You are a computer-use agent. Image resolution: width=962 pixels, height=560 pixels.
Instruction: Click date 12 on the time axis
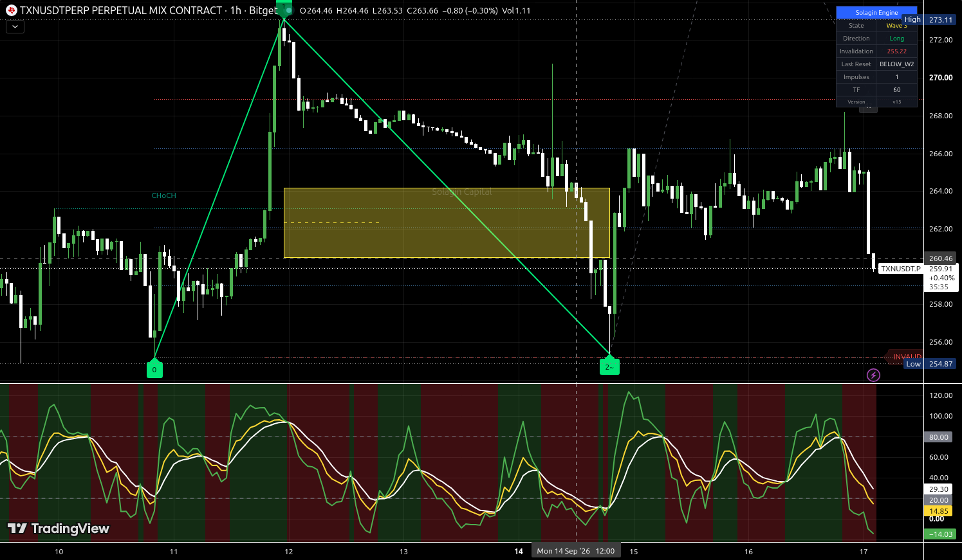pyautogui.click(x=289, y=552)
